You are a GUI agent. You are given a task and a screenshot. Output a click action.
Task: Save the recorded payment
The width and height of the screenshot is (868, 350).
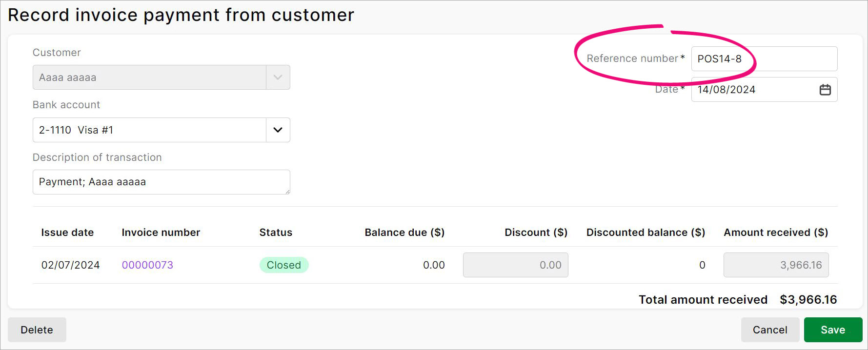[x=833, y=330]
